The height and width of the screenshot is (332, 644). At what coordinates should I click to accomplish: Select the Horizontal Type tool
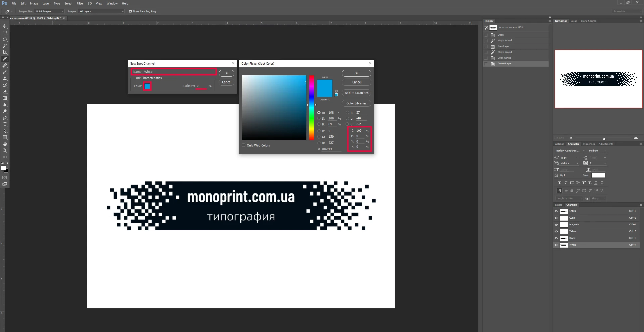pos(5,124)
